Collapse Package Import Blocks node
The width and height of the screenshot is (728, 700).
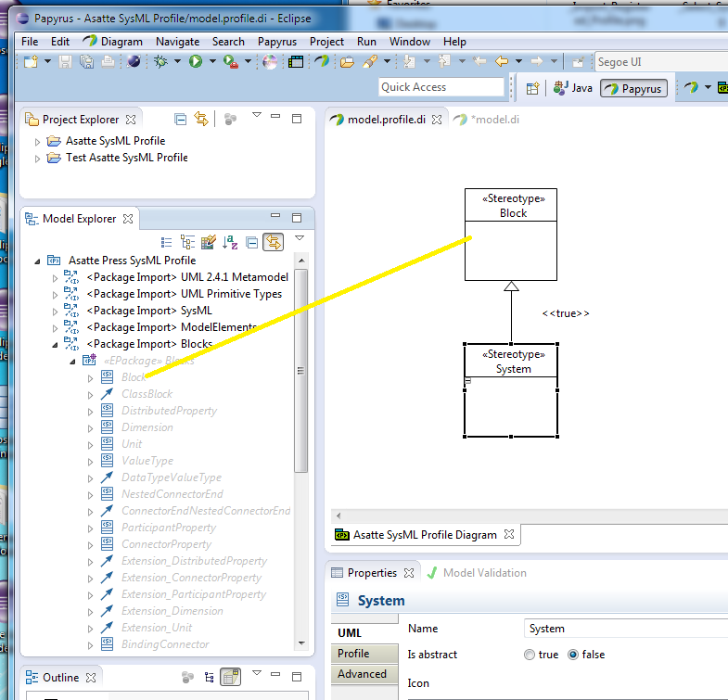(x=55, y=345)
